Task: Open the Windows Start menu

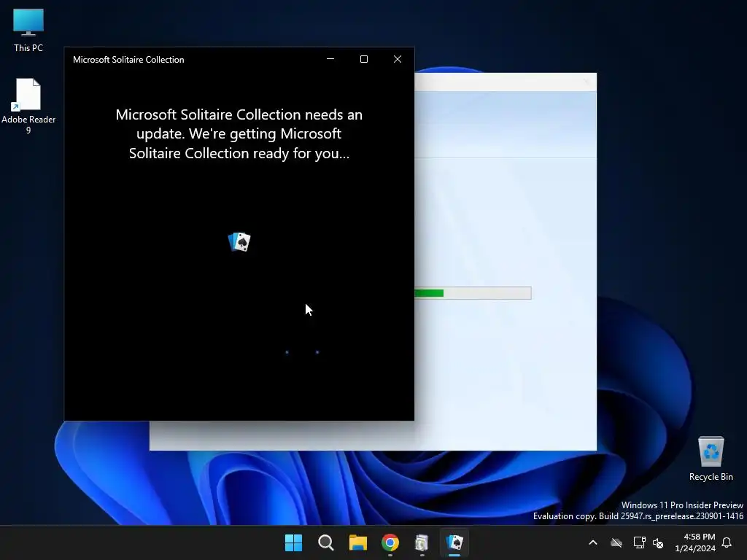Action: tap(293, 542)
